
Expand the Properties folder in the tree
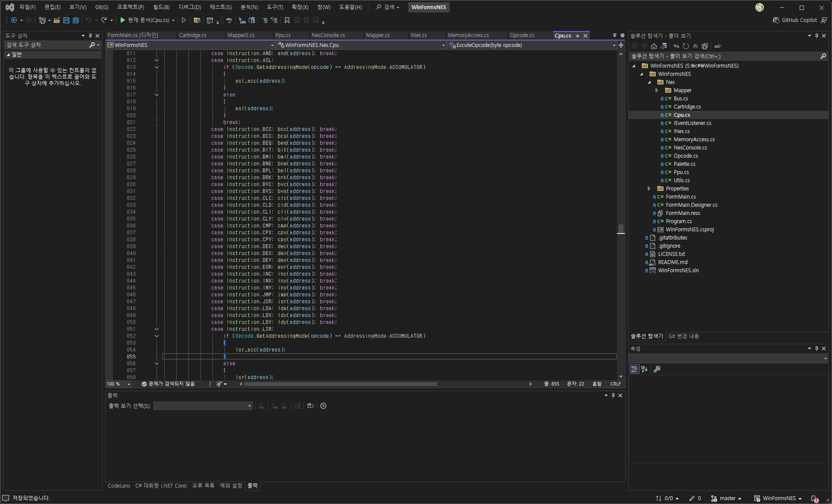(649, 189)
